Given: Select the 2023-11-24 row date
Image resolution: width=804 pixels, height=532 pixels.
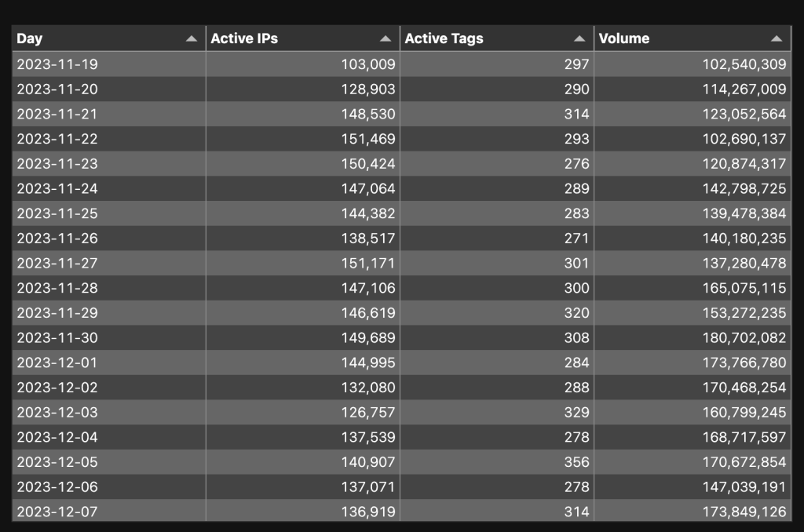Looking at the screenshot, I should 57,188.
